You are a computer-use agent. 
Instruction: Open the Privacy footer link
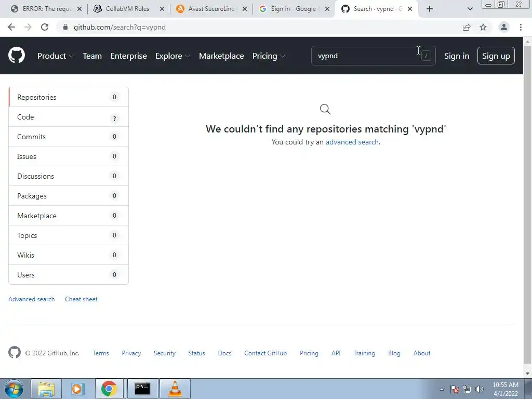131,353
